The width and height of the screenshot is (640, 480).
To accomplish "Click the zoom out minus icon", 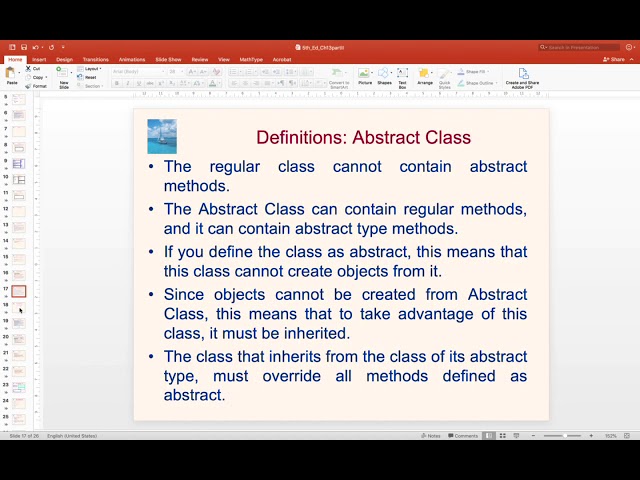I will (x=533, y=436).
